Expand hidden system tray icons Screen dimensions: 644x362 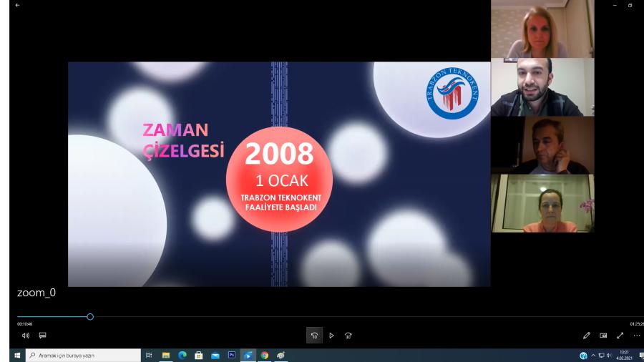click(593, 355)
